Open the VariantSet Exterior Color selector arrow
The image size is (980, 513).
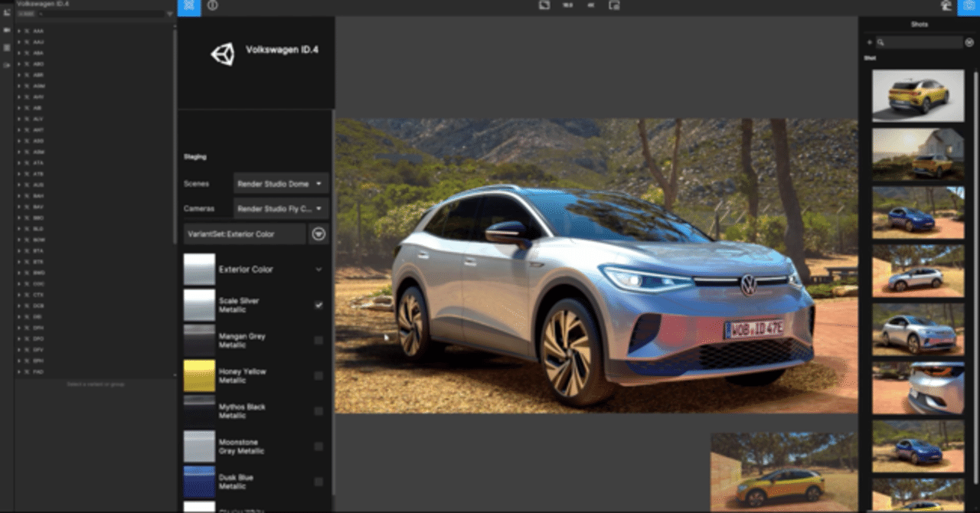point(319,234)
